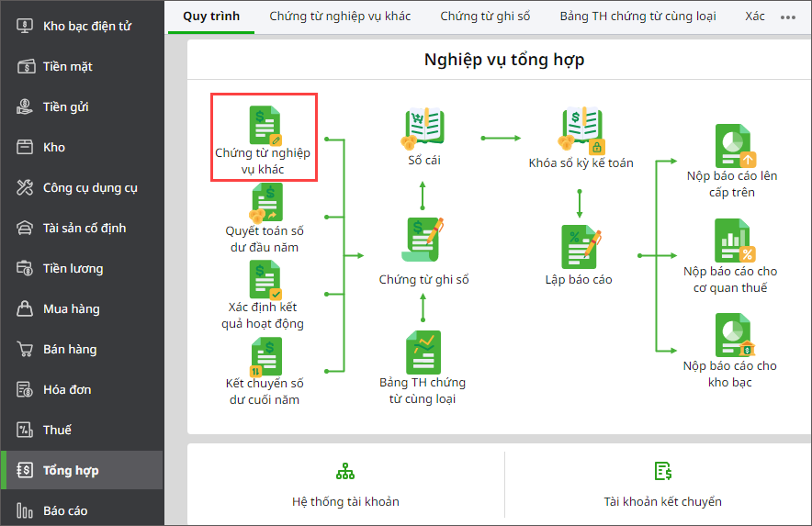This screenshot has height=526, width=812.
Task: Open Nộp báo cáo cho cơ quan thuế icon
Action: point(734,241)
